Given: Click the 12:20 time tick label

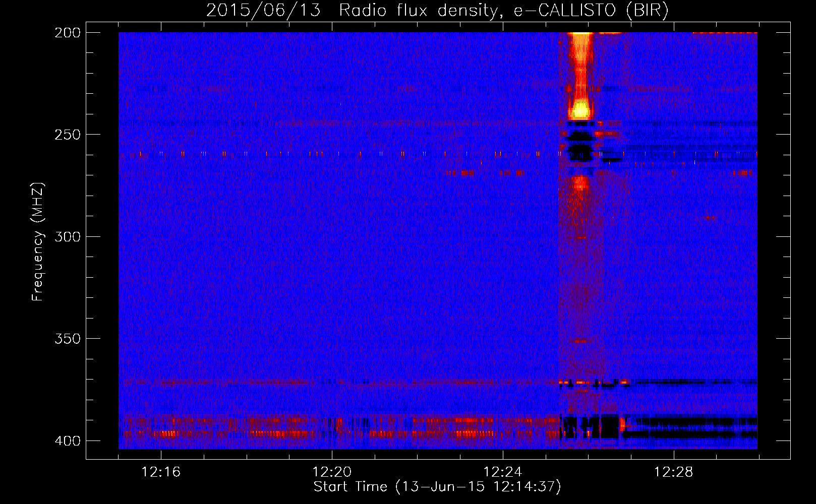Looking at the screenshot, I should (x=332, y=472).
